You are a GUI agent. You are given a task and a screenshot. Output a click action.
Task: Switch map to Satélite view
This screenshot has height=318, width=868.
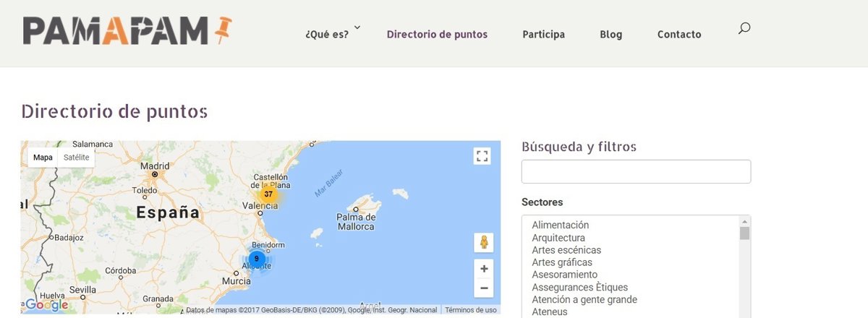pyautogui.click(x=76, y=158)
